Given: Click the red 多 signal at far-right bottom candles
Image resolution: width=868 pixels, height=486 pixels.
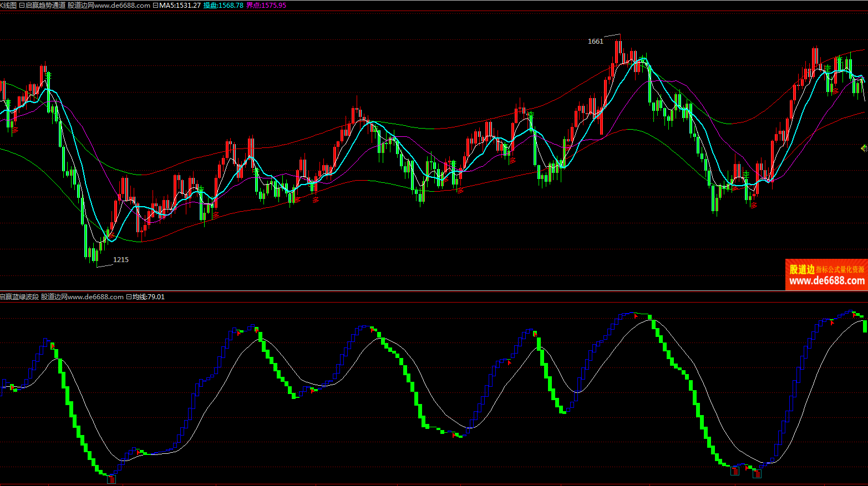Looking at the screenshot, I should point(754,205).
